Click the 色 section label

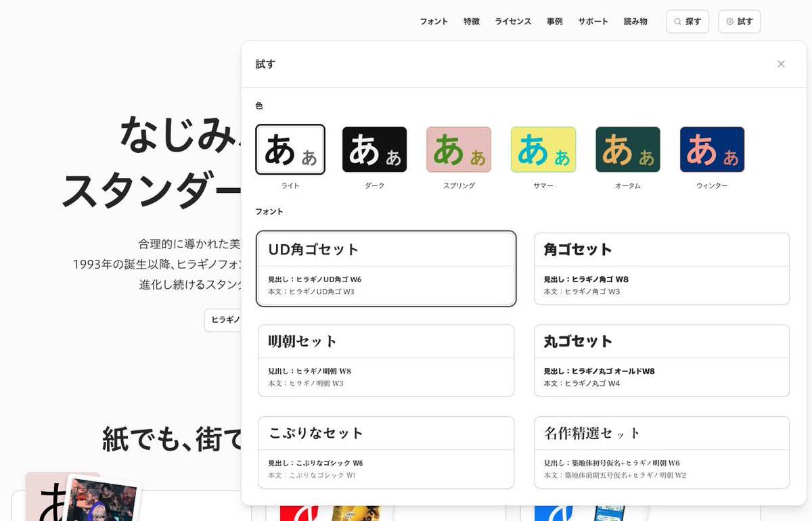[259, 106]
